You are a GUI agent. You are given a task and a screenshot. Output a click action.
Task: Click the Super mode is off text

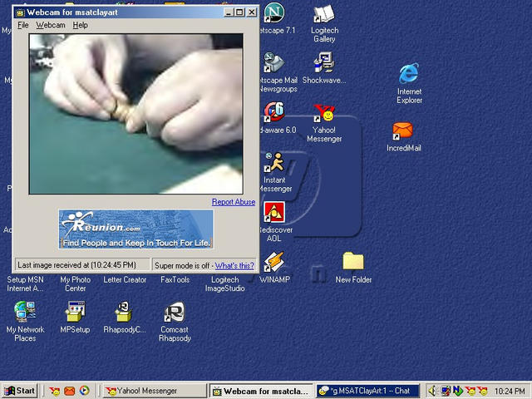182,266
